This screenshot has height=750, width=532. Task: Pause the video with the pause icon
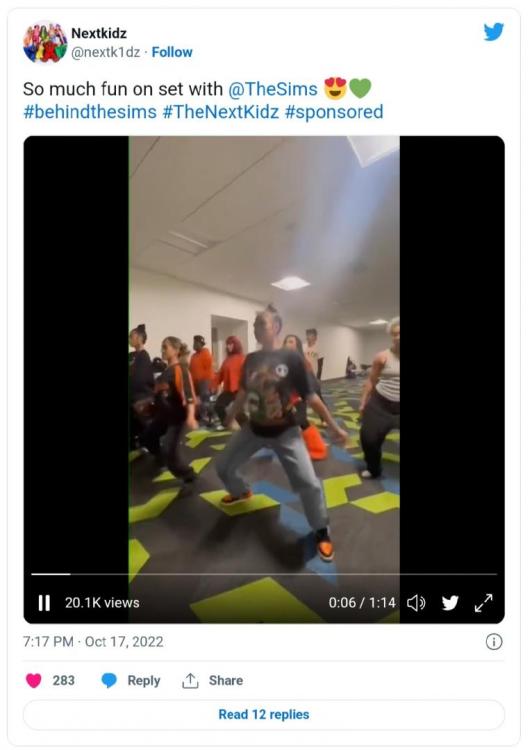coord(44,603)
